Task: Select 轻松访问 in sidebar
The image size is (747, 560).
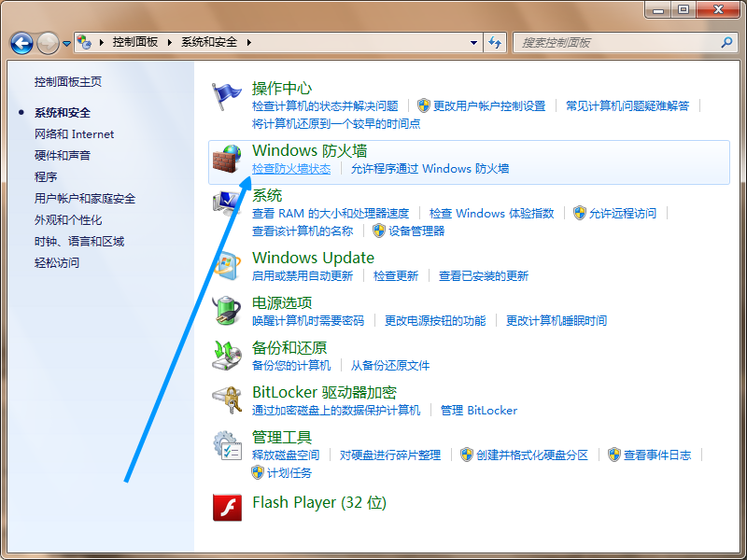Action: point(57,263)
